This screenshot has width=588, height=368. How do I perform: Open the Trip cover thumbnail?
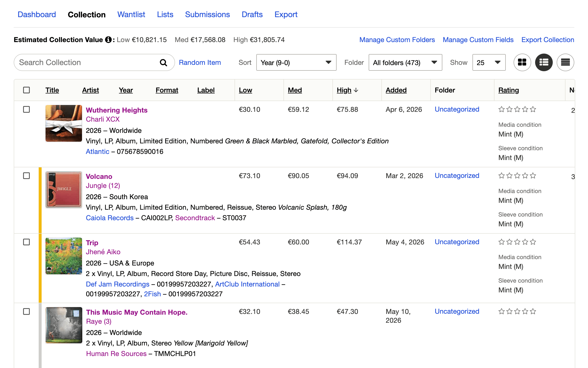[64, 256]
